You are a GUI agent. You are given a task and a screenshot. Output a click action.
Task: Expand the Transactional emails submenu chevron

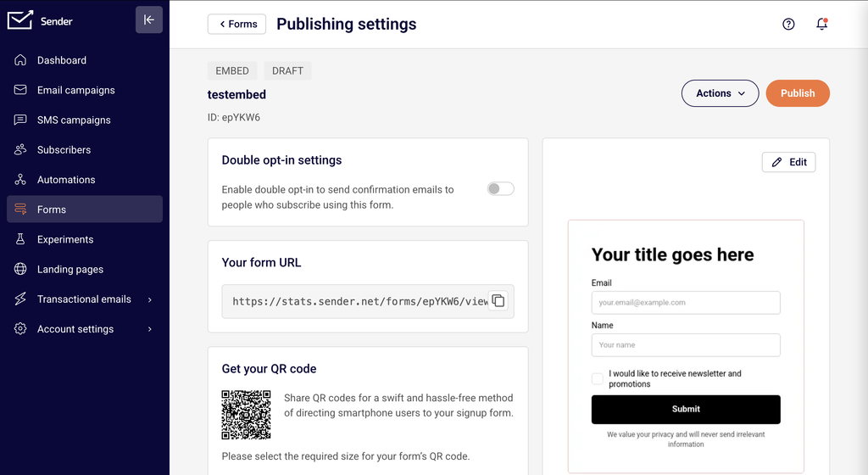pos(149,299)
